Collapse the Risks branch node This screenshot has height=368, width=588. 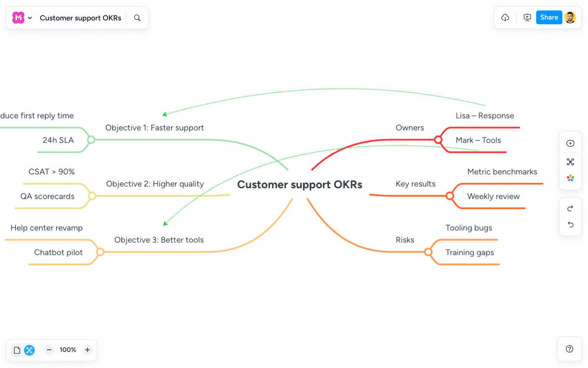coord(428,252)
